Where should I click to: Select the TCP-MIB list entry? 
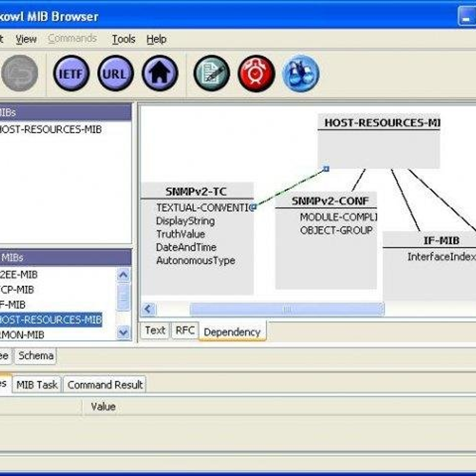17,290
